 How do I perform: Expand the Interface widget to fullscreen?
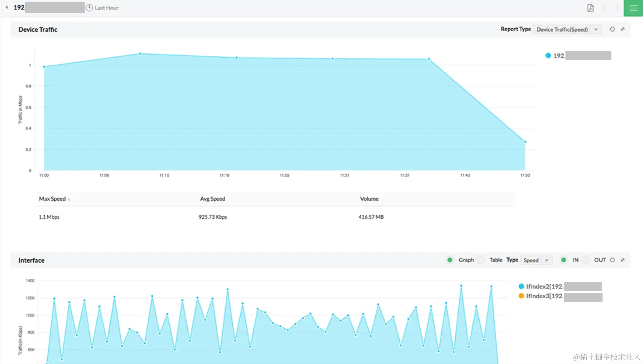pyautogui.click(x=622, y=260)
